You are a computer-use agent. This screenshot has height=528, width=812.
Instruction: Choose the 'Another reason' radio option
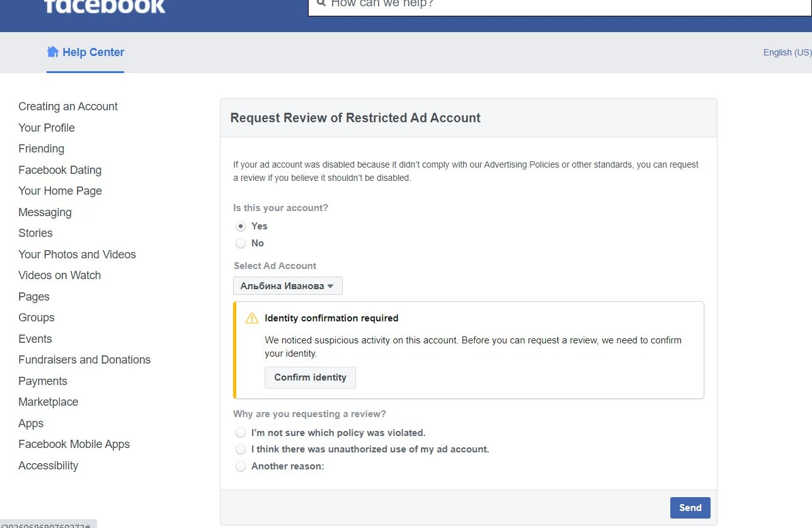pyautogui.click(x=241, y=467)
